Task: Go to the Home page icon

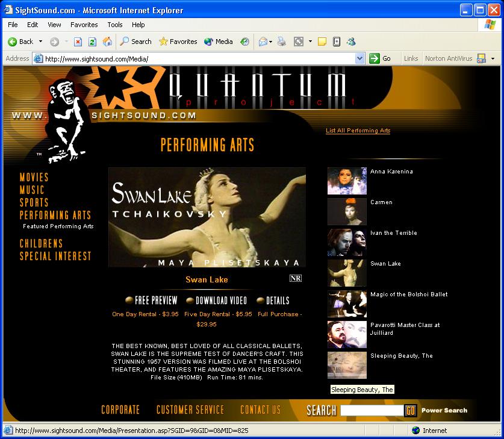Action: [x=107, y=42]
